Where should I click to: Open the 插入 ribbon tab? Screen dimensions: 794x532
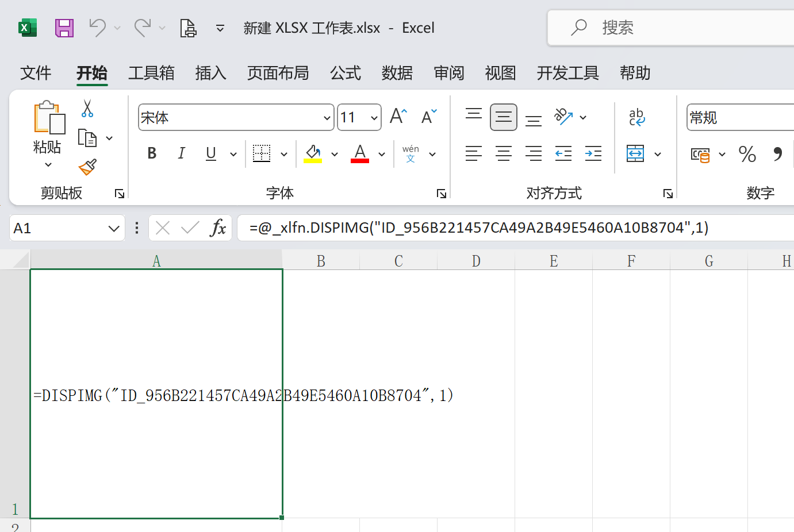(210, 73)
